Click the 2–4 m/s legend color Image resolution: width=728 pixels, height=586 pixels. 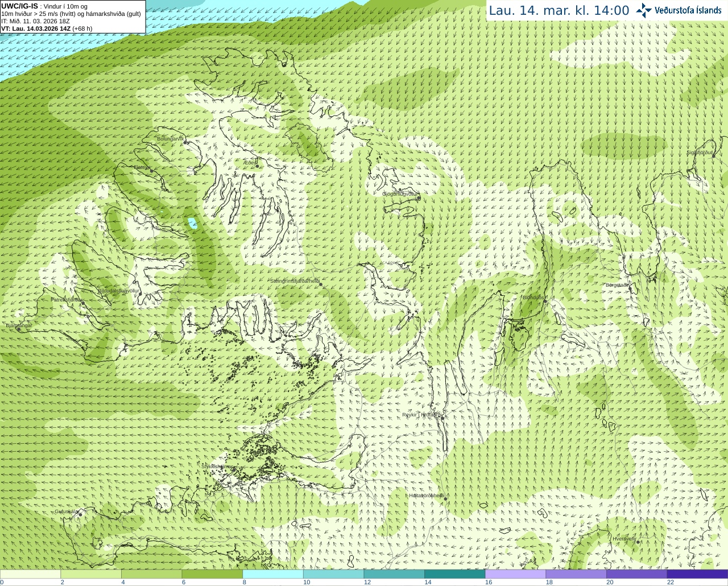point(91,574)
